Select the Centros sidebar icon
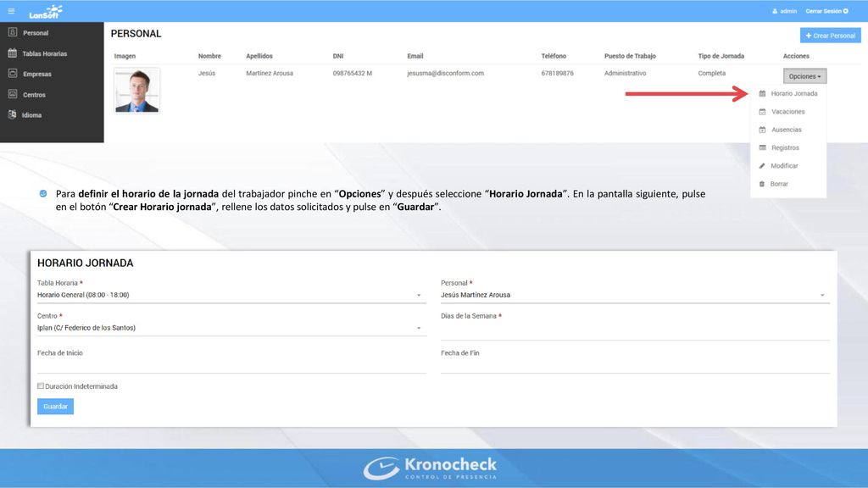The image size is (868, 488). [x=13, y=94]
